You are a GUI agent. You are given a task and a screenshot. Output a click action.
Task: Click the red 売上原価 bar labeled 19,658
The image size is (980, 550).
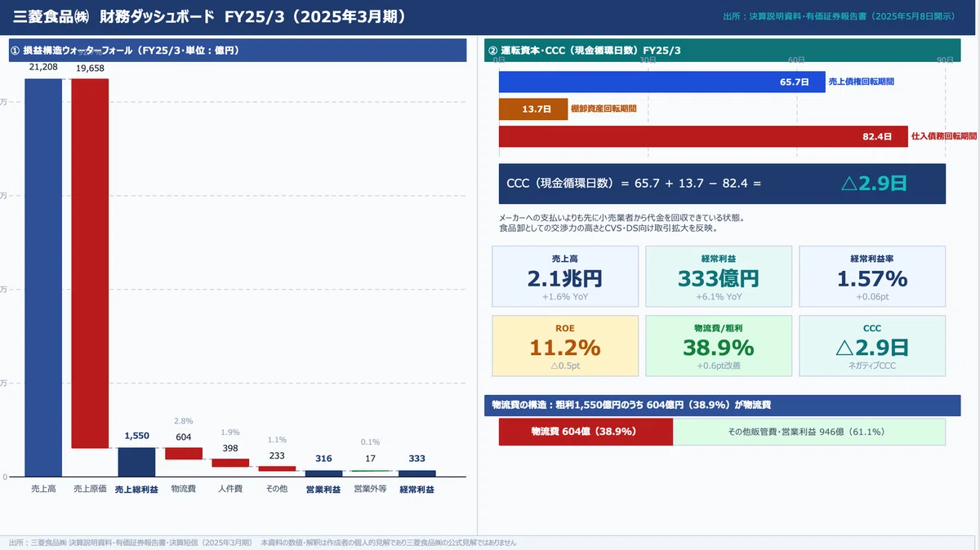coord(90,264)
